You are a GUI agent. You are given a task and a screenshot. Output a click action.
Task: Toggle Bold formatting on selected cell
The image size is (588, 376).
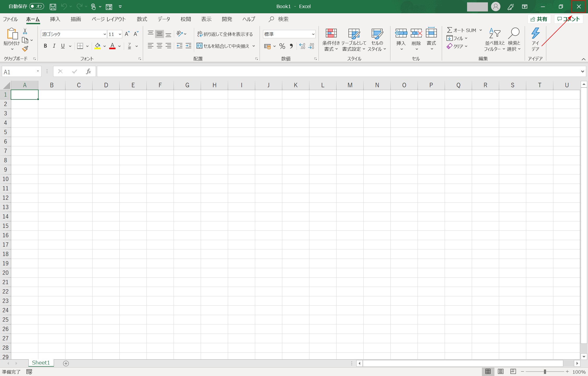click(45, 46)
